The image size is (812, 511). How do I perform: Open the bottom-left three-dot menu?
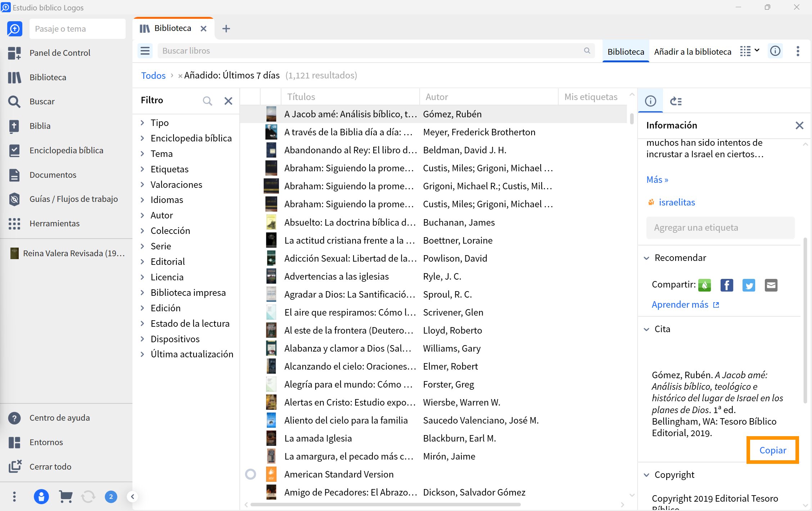[14, 497]
